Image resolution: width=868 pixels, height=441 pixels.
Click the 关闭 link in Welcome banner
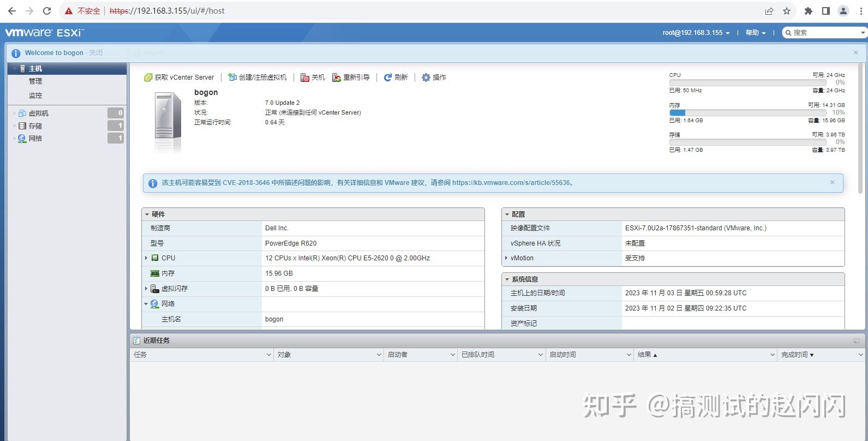[x=96, y=53]
